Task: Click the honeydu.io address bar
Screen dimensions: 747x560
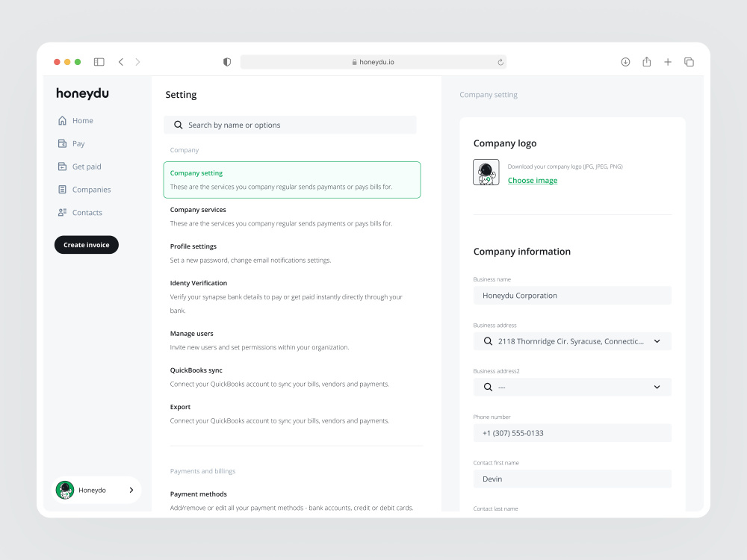Action: tap(373, 62)
